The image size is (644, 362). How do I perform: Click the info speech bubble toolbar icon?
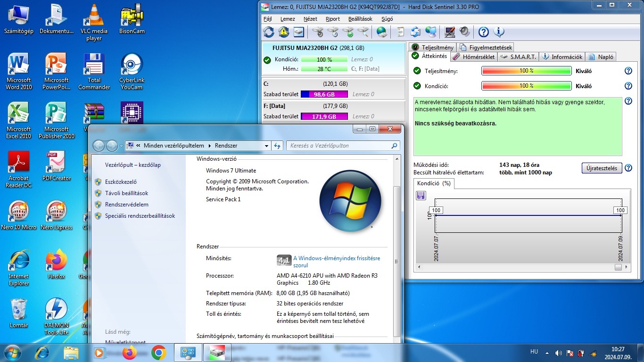(x=499, y=32)
